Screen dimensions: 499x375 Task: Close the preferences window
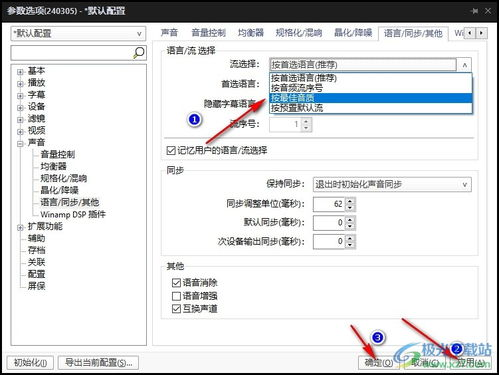488,11
